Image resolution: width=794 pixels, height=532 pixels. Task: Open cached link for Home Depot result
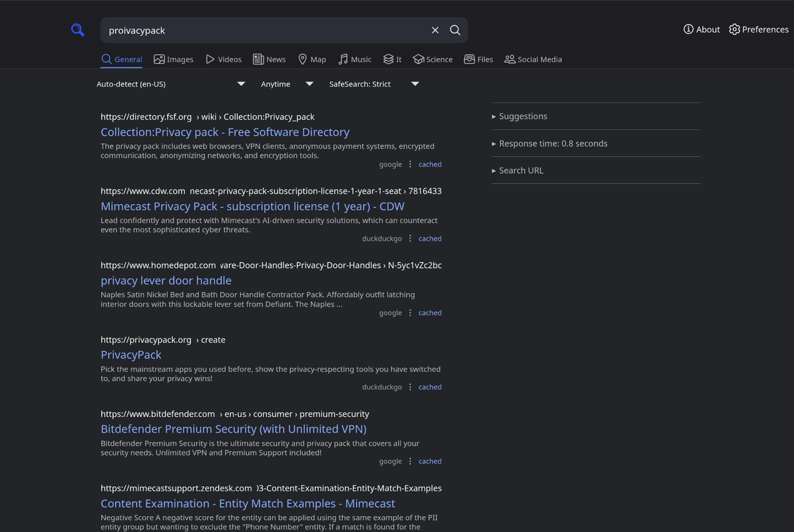pos(430,313)
